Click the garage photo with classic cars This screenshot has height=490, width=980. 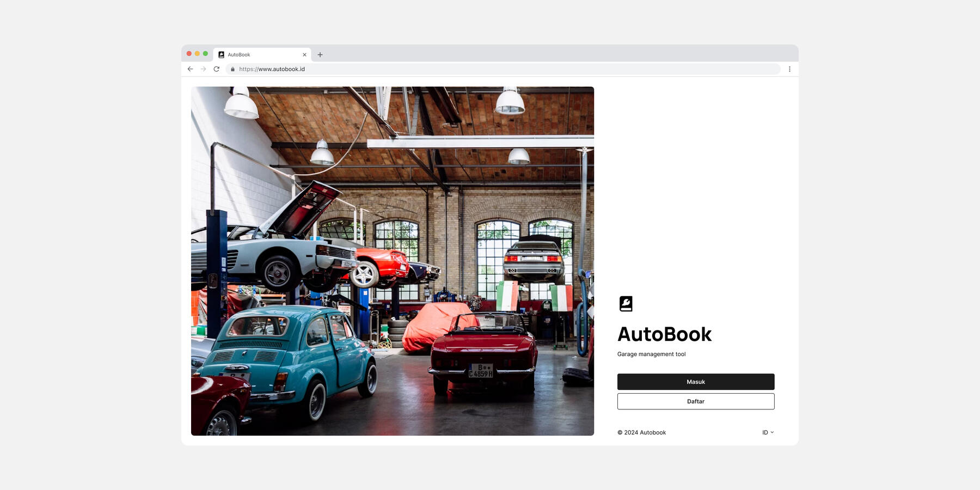pyautogui.click(x=392, y=261)
